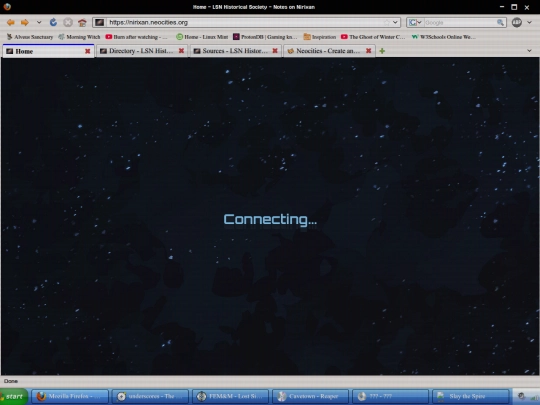Switch to the Directory - LSN Hist... tab
This screenshot has height=405, width=540.
click(x=142, y=51)
